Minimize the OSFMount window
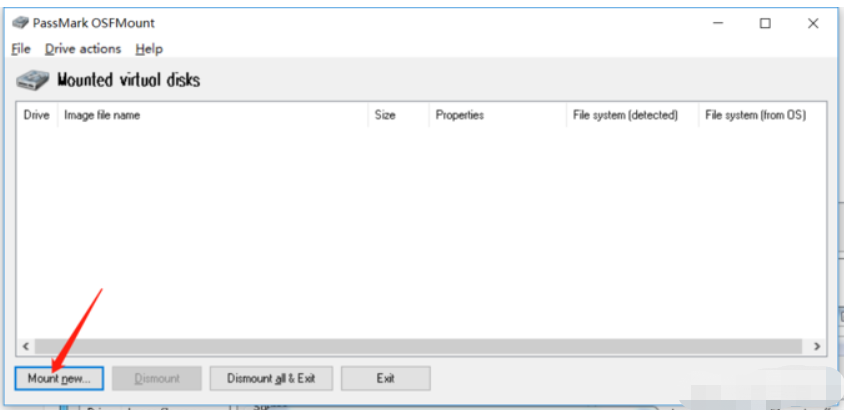Image resolution: width=844 pixels, height=410 pixels. pos(718,23)
